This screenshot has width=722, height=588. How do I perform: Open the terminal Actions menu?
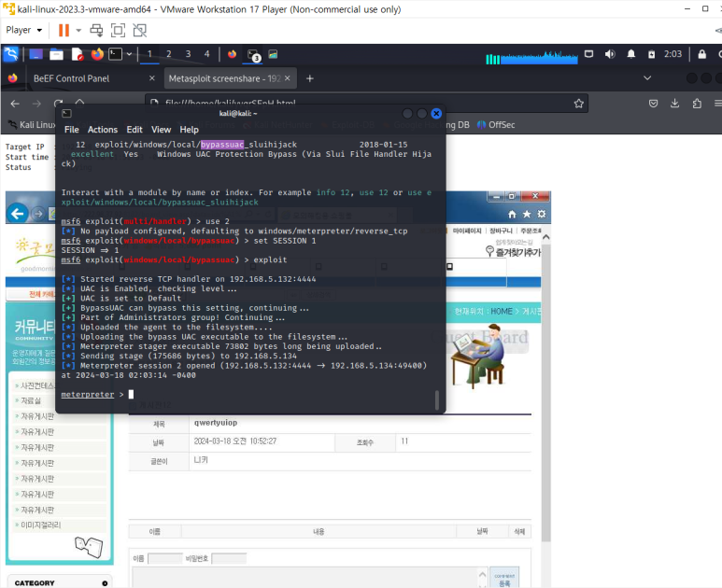103,130
